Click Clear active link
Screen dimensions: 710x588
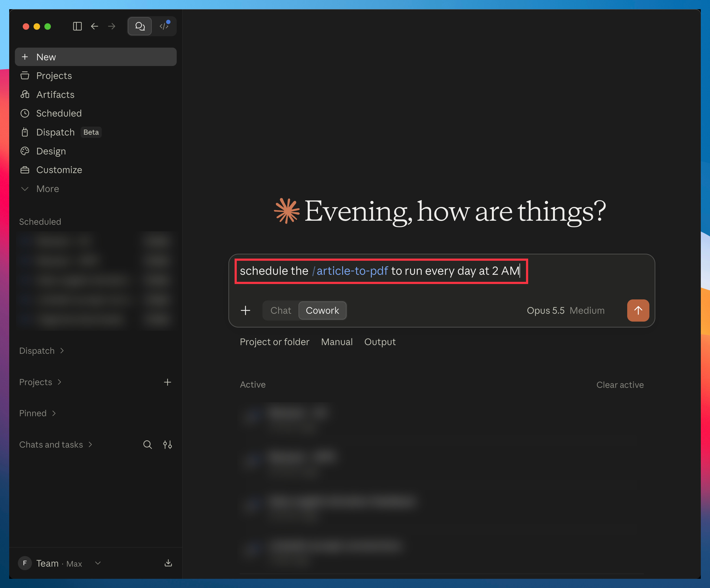click(x=620, y=385)
